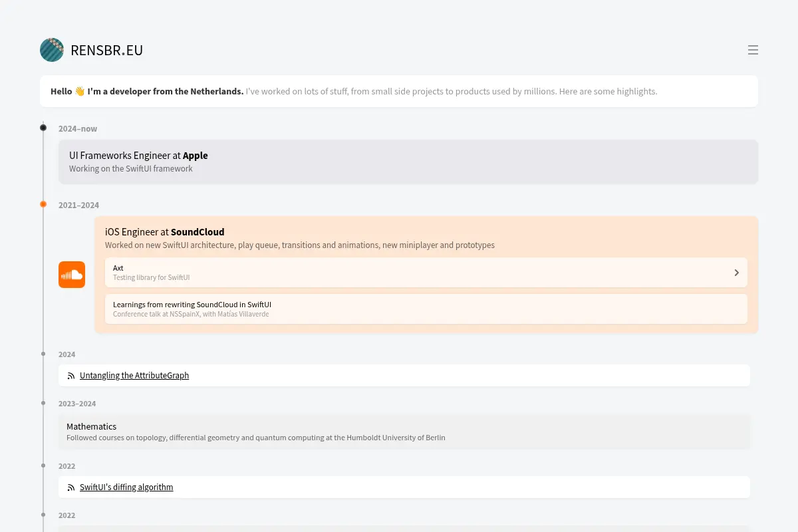Open Learnings from rewriting SoundCloud talk card
Screen dimensions: 798x532
(x=426, y=309)
